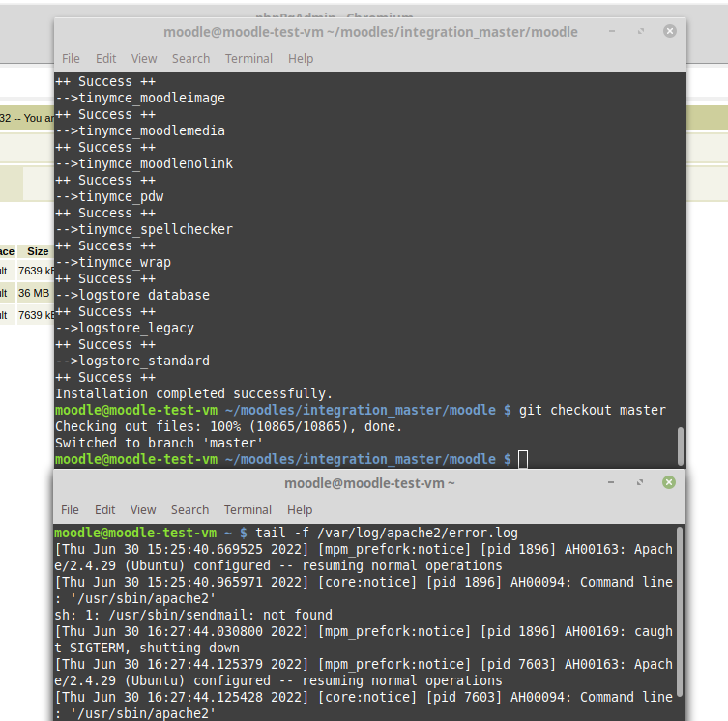
Task: Click '-->tinymce_spellchecker' output line
Action: tap(144, 229)
